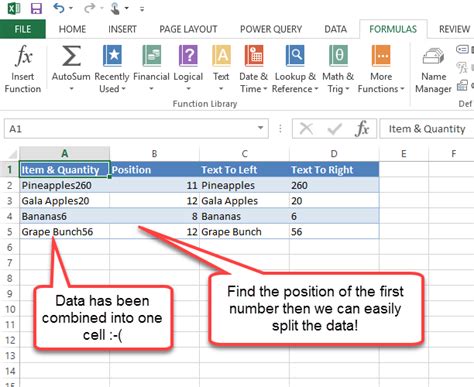Open Date & Time functions
Viewport: 474px width, 387px height.
point(254,69)
